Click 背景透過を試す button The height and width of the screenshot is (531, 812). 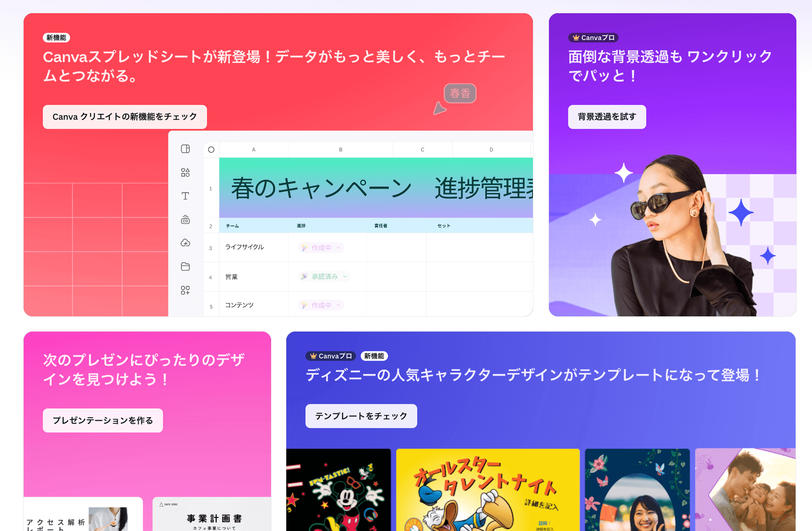pos(607,117)
